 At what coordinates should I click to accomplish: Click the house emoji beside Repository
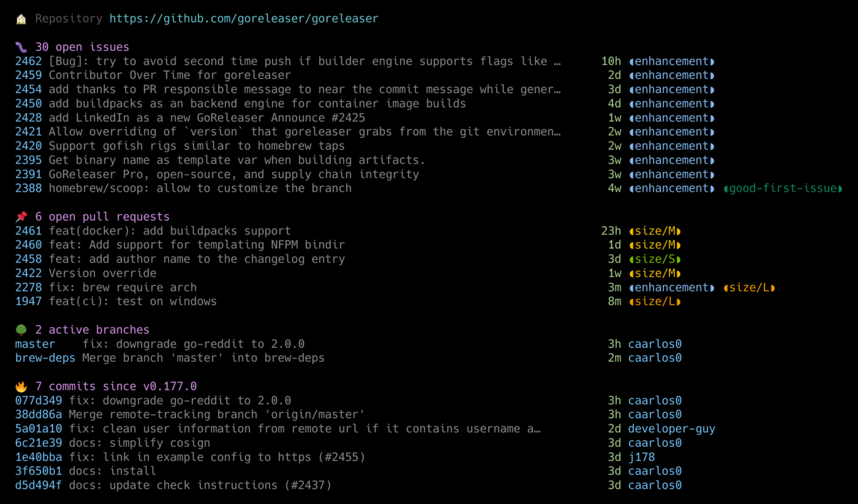21,19
